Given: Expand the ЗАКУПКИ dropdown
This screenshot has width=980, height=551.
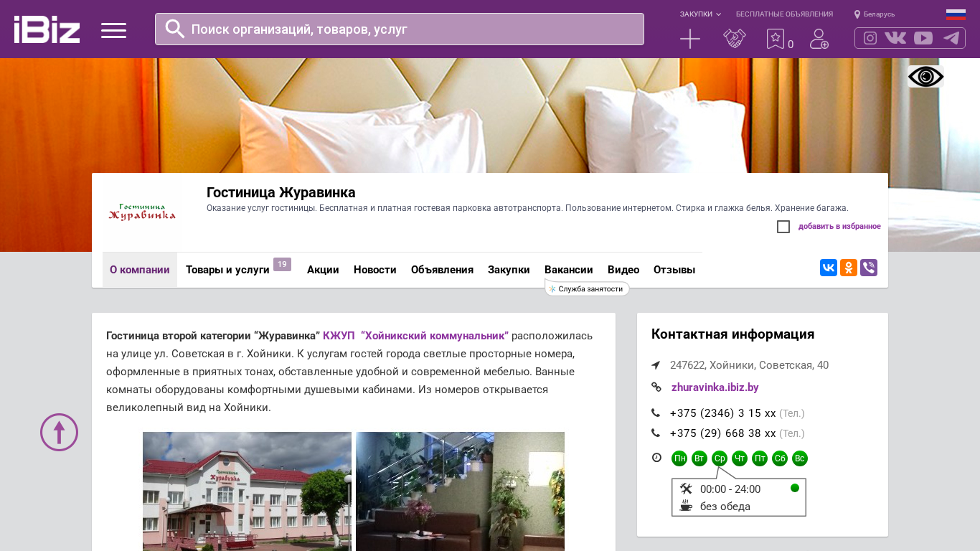Looking at the screenshot, I should (x=700, y=14).
